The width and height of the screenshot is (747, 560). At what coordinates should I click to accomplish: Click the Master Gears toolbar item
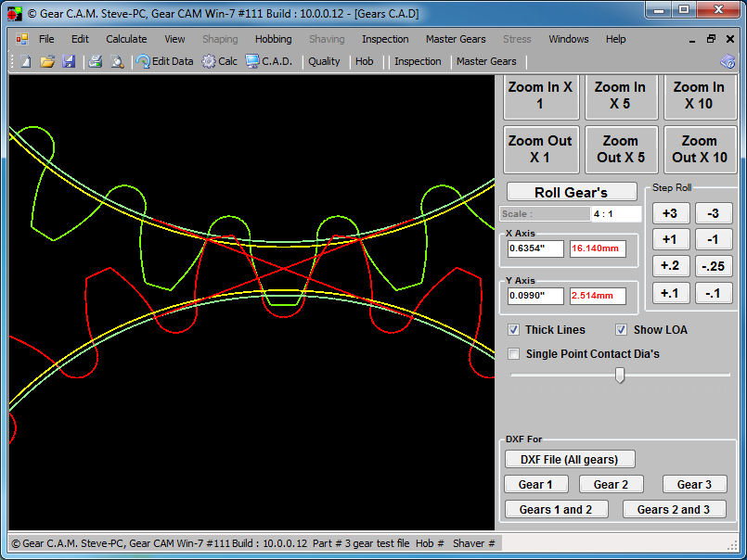[486, 61]
